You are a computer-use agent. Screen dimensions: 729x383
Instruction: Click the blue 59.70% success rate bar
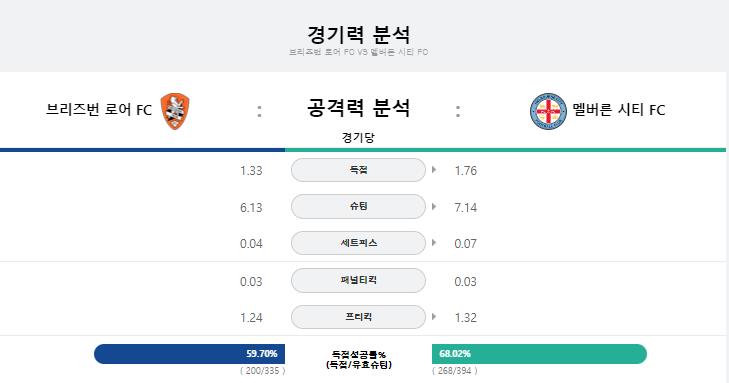pyautogui.click(x=189, y=354)
